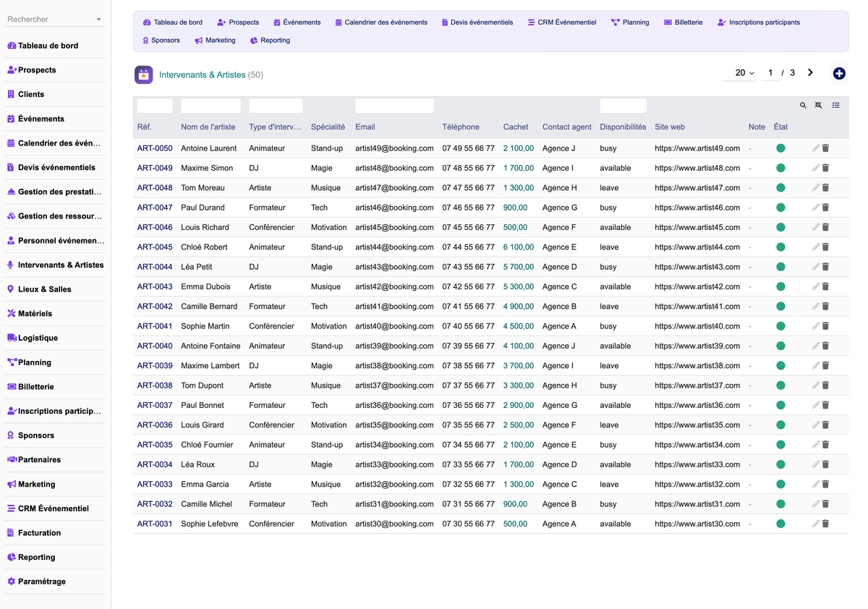
Task: Click Tableau de bord sidebar gauge icon
Action: point(12,46)
